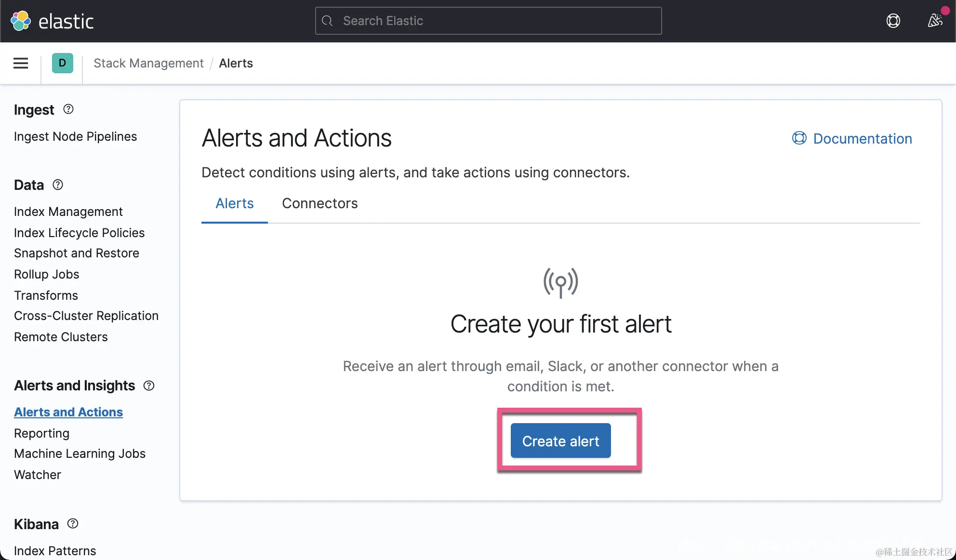956x560 pixels.
Task: Click the Elastic logo icon
Action: [x=21, y=21]
